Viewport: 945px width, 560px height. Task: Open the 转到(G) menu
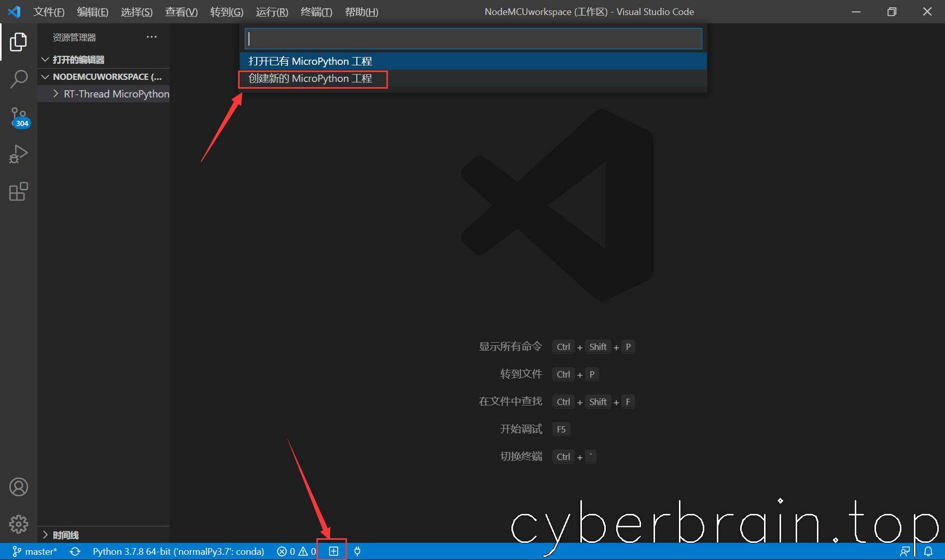(x=227, y=12)
